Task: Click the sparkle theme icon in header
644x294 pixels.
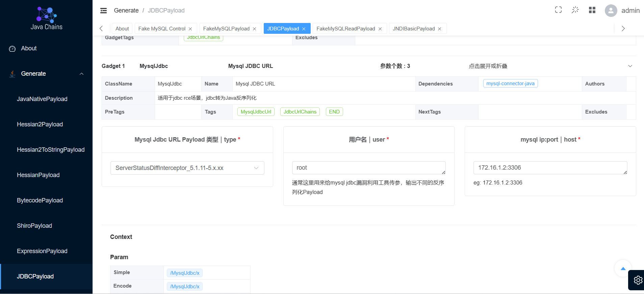Action: pos(575,10)
